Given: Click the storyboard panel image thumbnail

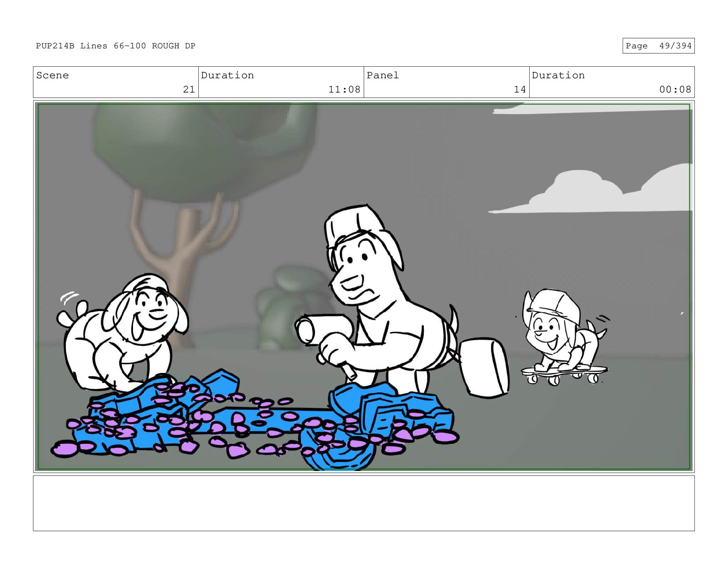Looking at the screenshot, I should 364,286.
